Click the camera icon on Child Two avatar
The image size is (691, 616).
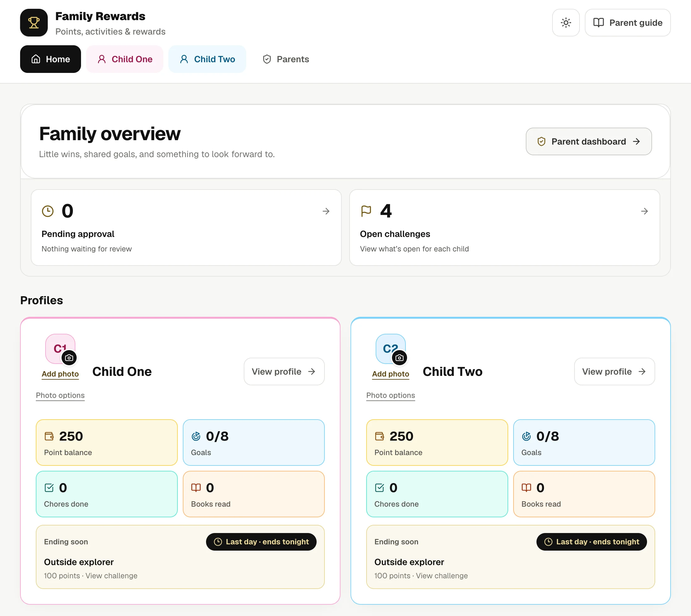[x=400, y=358]
